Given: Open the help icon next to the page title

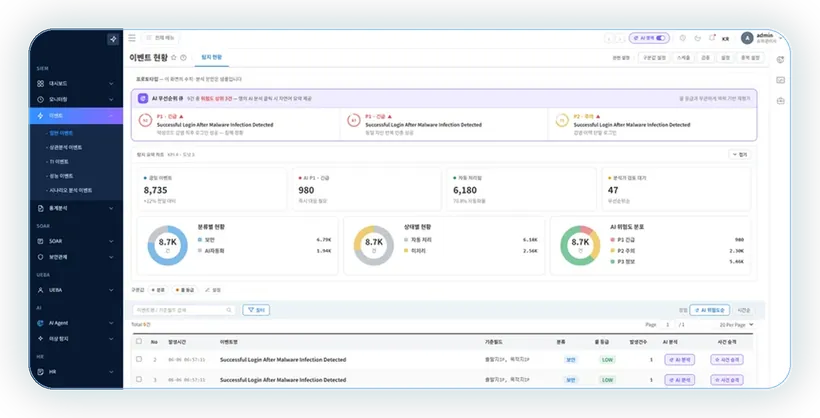Looking at the screenshot, I should point(184,58).
